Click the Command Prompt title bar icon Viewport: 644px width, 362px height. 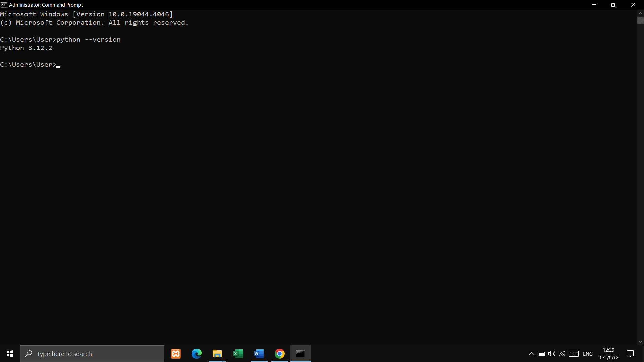click(x=4, y=5)
